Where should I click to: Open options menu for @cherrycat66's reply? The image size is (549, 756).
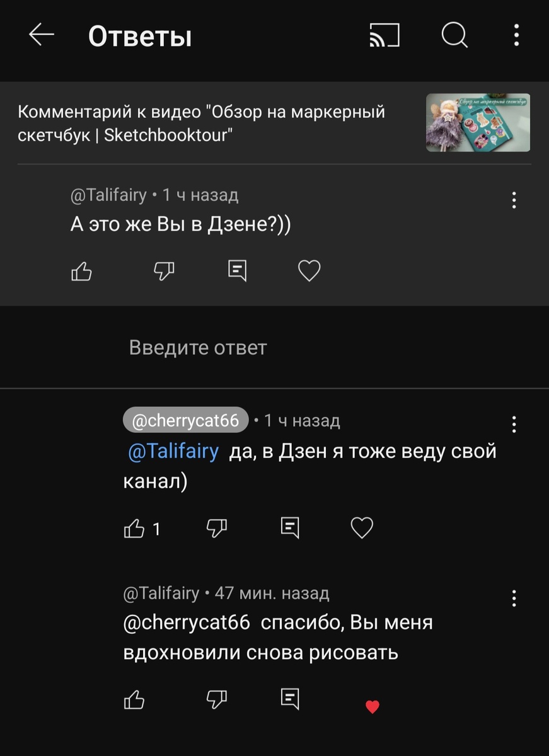[514, 425]
